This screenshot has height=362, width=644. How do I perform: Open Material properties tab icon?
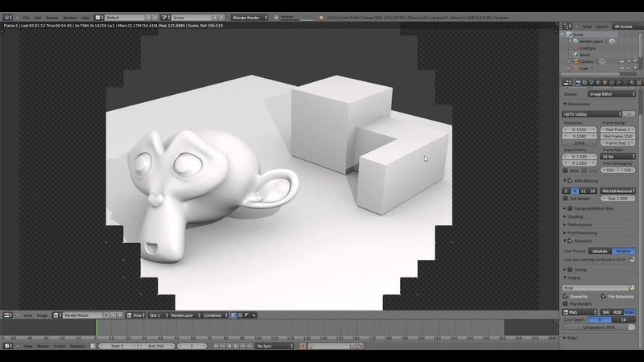(632, 83)
